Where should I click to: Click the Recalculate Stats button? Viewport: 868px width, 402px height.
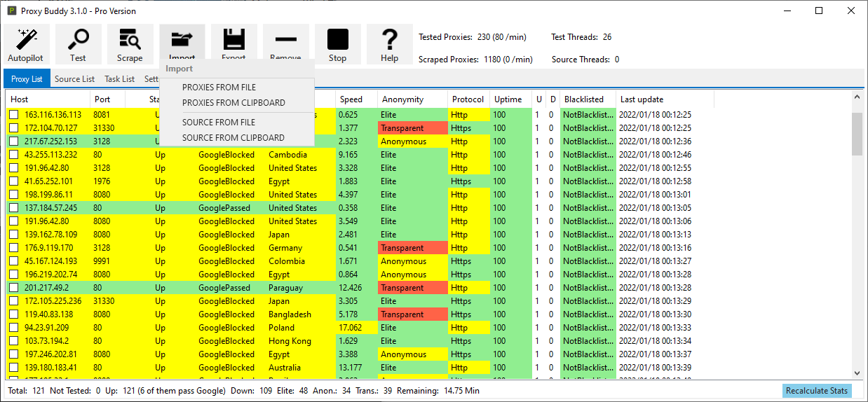coord(816,391)
